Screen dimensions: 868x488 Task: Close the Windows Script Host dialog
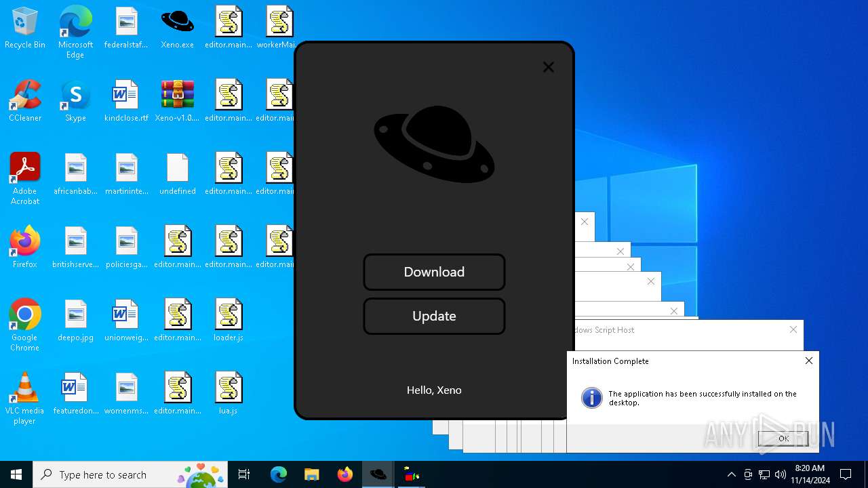[x=793, y=329]
